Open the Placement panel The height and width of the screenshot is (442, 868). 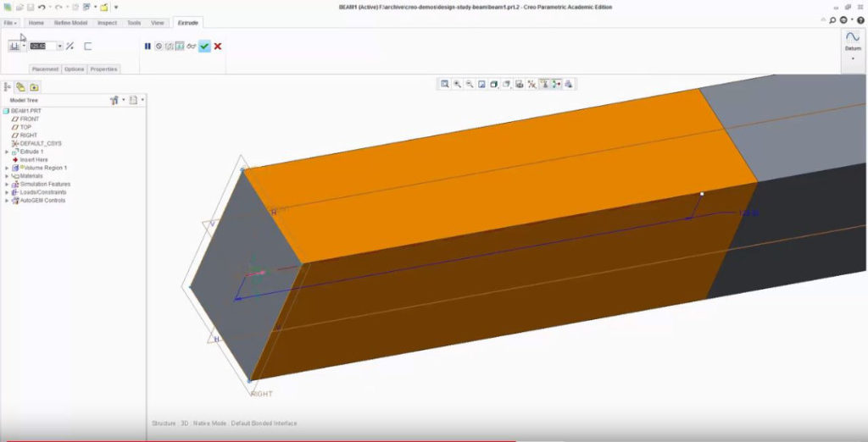coord(45,69)
